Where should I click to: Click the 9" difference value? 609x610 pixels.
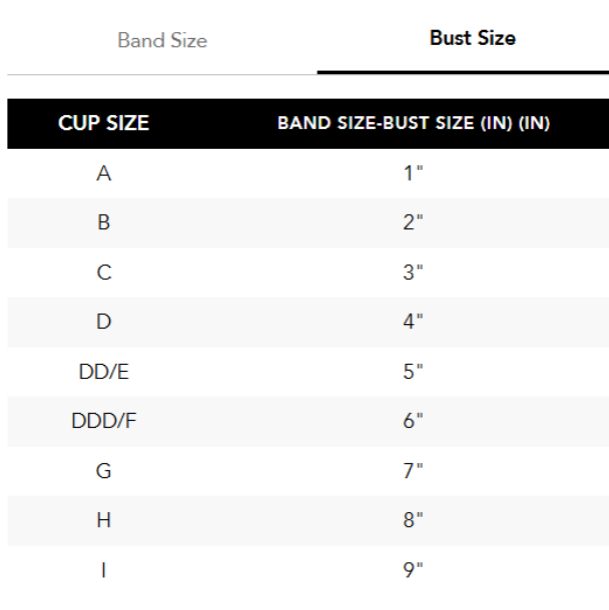413,571
